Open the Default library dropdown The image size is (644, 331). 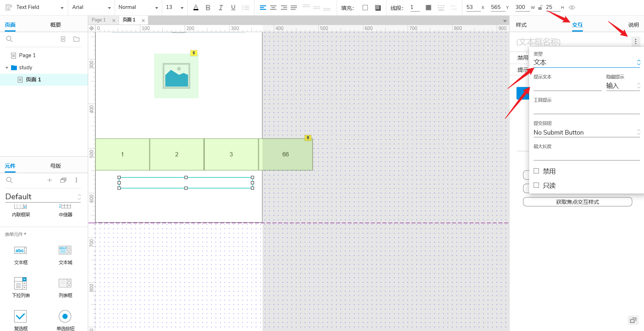pyautogui.click(x=43, y=197)
